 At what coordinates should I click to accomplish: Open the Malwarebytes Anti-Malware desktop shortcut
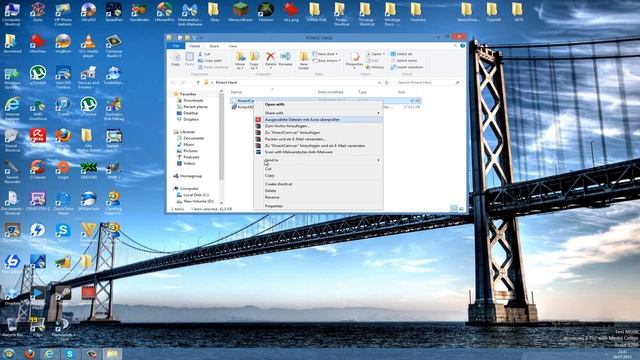tap(189, 14)
